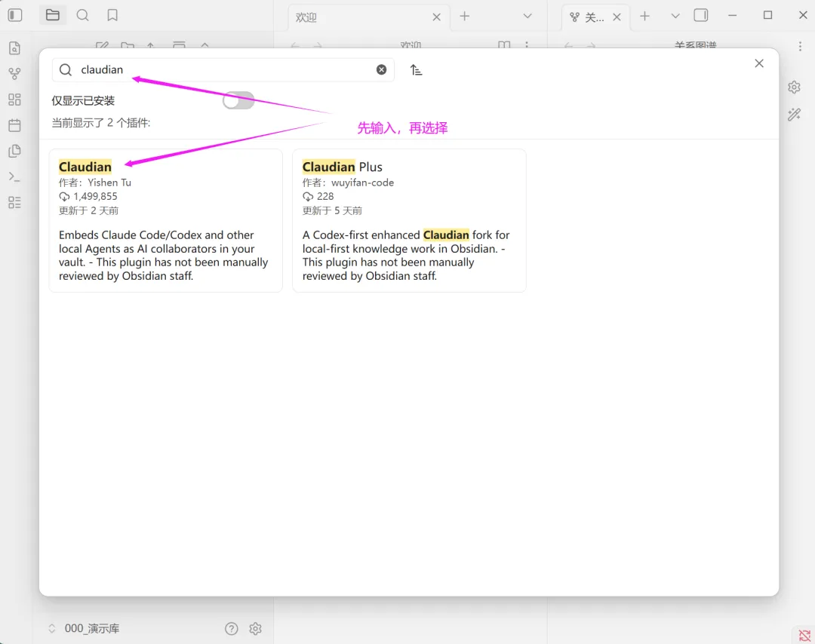
Task: Open command palette ribbon icon
Action: click(14, 176)
